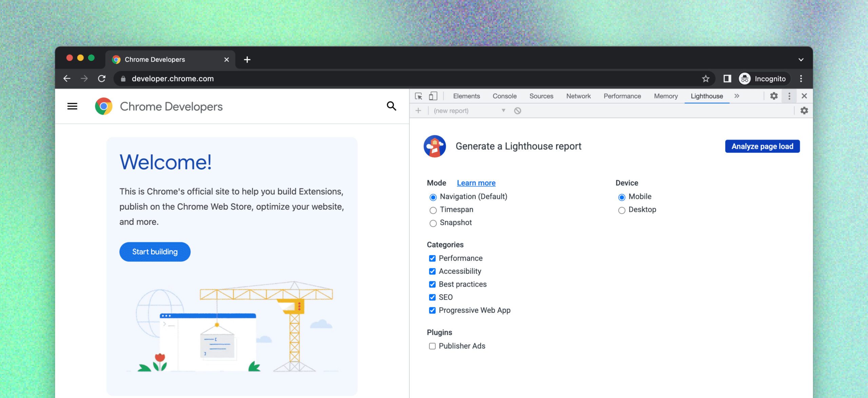Click the Analyze page load button
The image size is (868, 398).
click(x=762, y=146)
